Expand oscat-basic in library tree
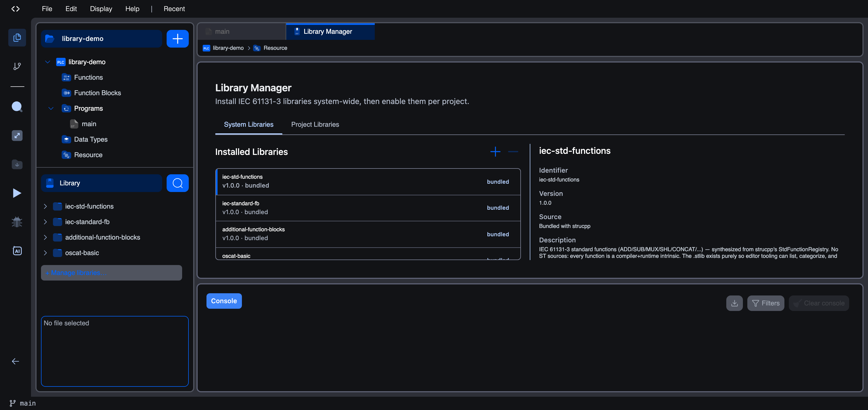Viewport: 868px width, 410px height. tap(45, 253)
